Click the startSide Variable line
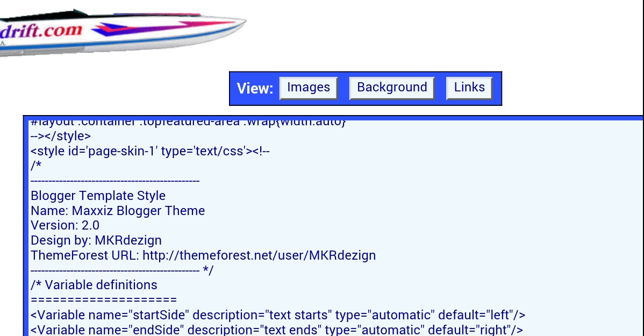Screen dimensions: 644x336 tap(278, 315)
